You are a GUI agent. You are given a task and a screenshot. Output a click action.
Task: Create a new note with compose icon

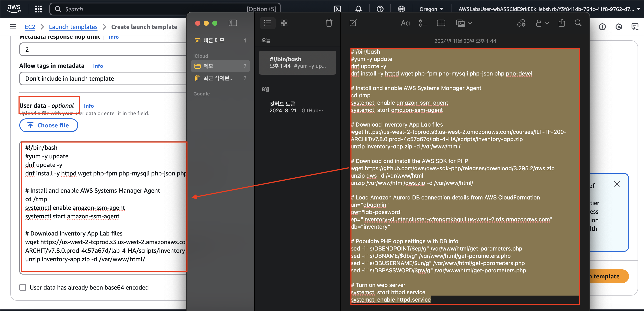(x=353, y=23)
